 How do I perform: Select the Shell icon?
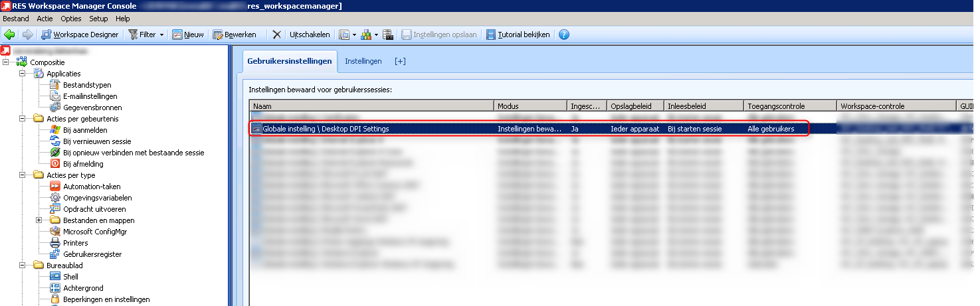[x=55, y=277]
